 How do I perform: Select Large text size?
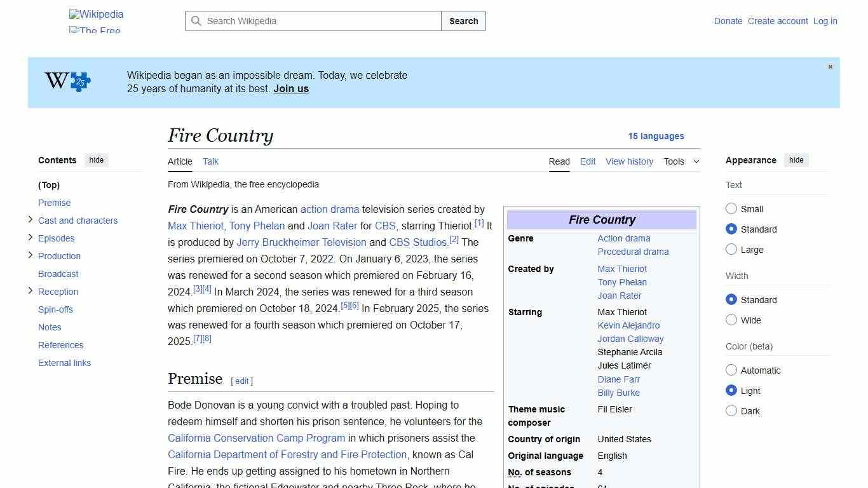pyautogui.click(x=731, y=250)
